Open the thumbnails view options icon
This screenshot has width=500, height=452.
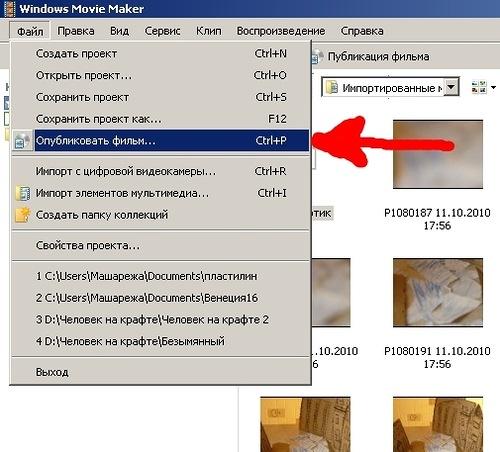pyautogui.click(x=479, y=87)
